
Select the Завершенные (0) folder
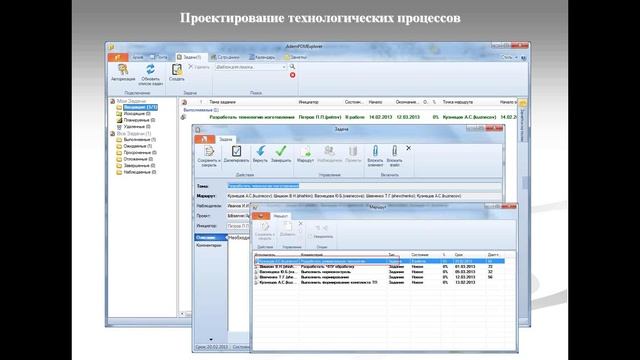(139, 166)
